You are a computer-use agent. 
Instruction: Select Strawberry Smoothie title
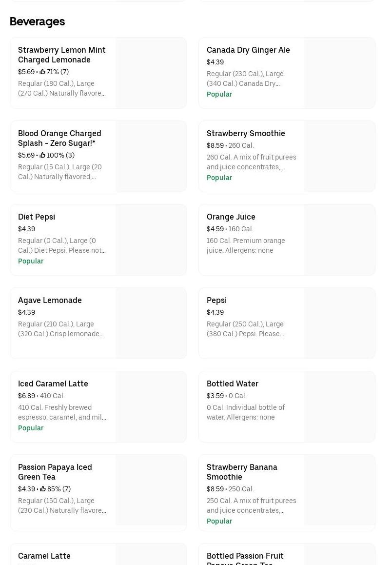coord(246,133)
